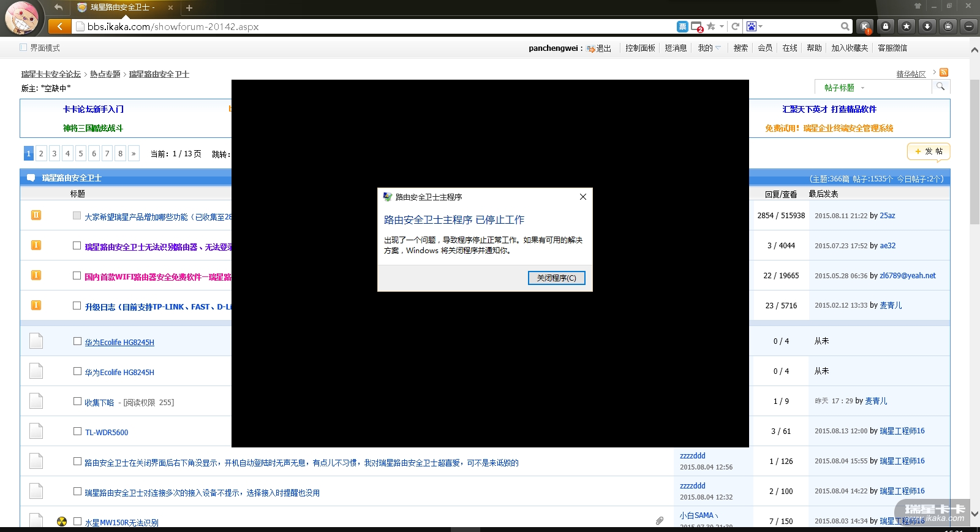The image size is (980, 532).
Task: Click the page icon of TL-WDR5600 thread
Action: pyautogui.click(x=36, y=431)
